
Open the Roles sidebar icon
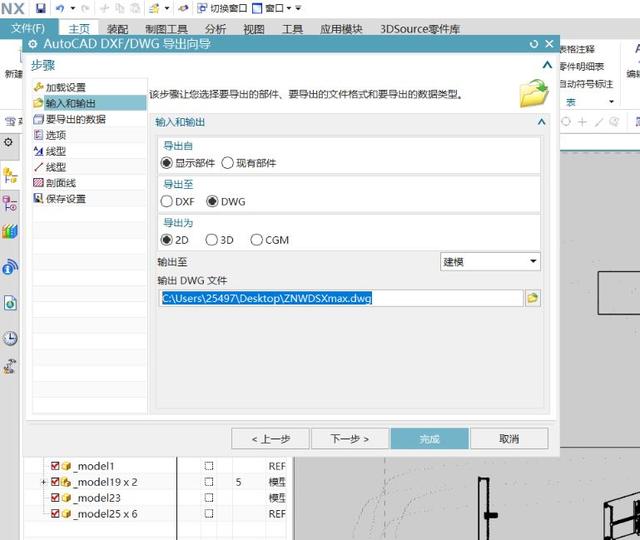(x=10, y=366)
